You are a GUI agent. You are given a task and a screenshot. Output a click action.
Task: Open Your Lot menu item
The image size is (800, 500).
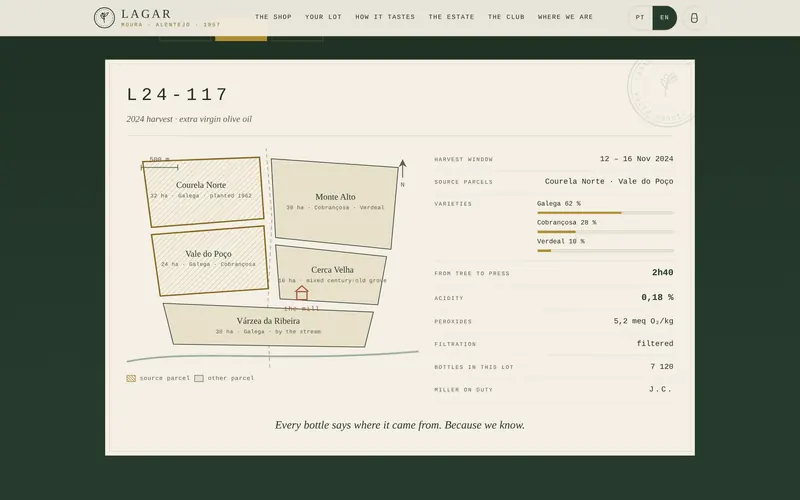[323, 17]
